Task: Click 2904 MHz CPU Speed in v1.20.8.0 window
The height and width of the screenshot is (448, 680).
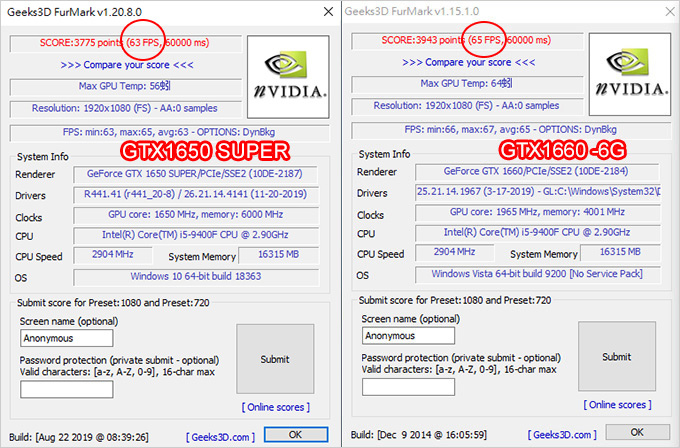Action: click(x=113, y=255)
